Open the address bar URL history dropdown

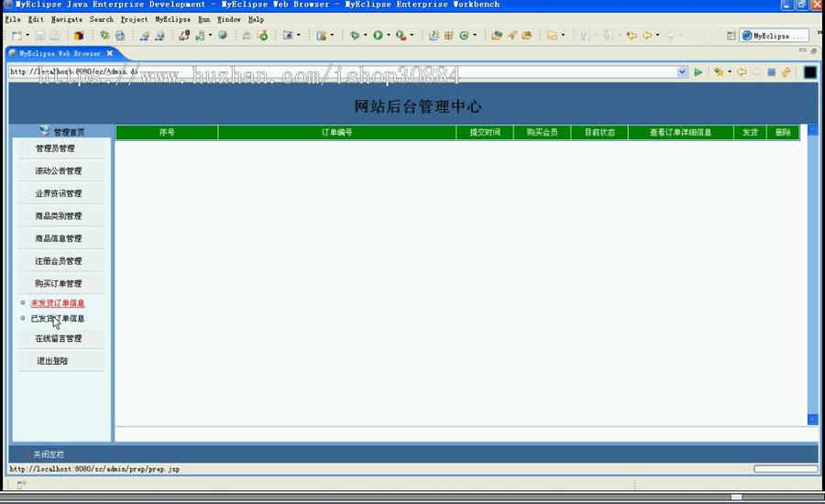pos(682,71)
